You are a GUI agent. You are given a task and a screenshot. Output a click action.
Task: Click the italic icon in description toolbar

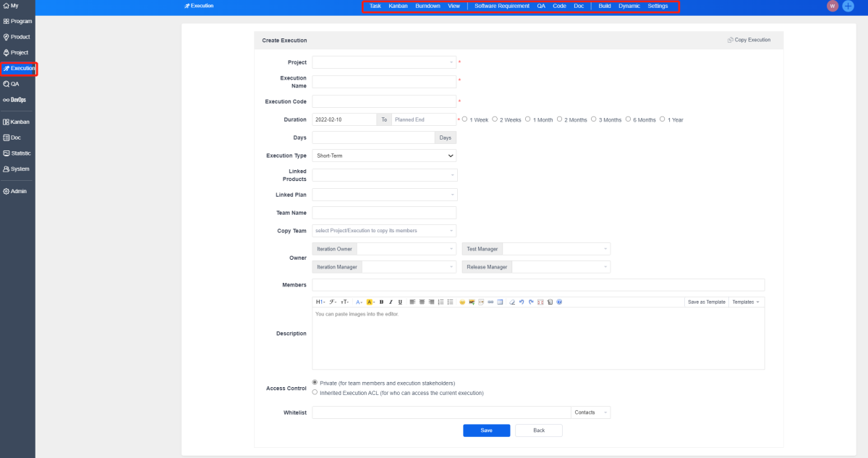tap(391, 302)
